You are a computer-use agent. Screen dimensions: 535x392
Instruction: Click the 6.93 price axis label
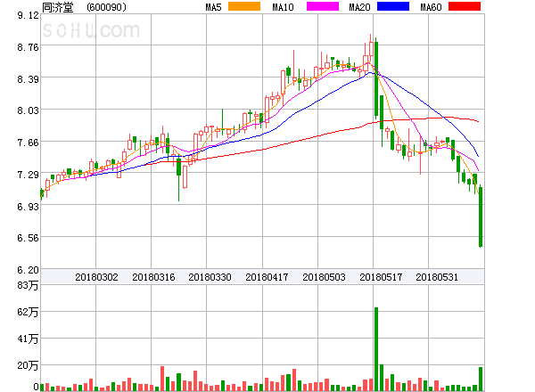coord(28,207)
